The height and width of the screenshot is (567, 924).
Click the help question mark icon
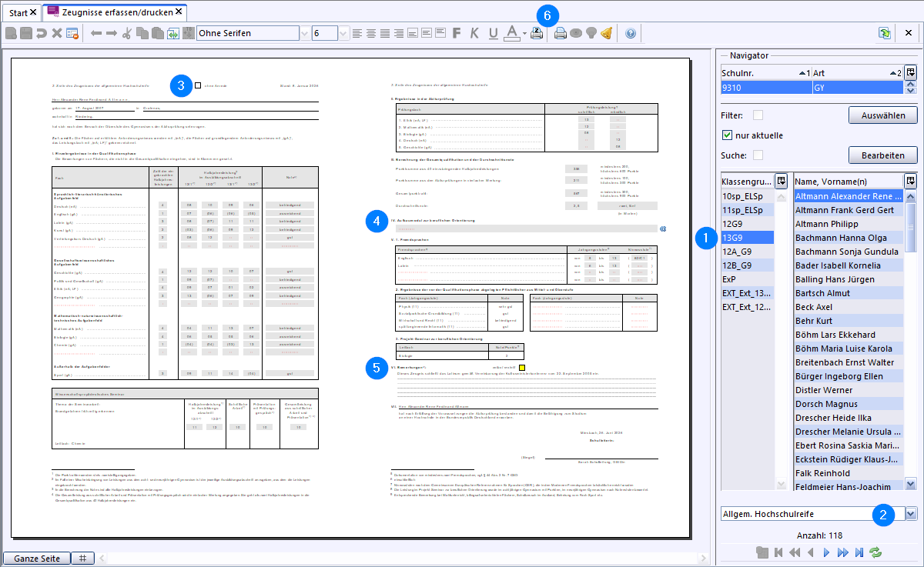(631, 33)
